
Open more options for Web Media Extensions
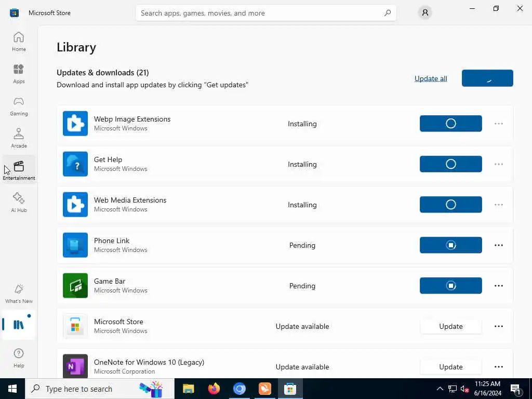pyautogui.click(x=498, y=205)
